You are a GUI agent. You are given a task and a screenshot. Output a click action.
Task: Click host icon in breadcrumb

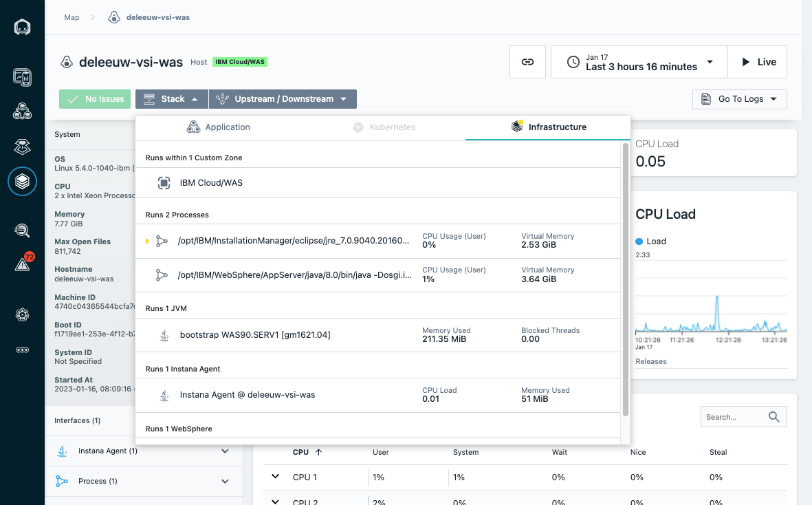coord(114,18)
